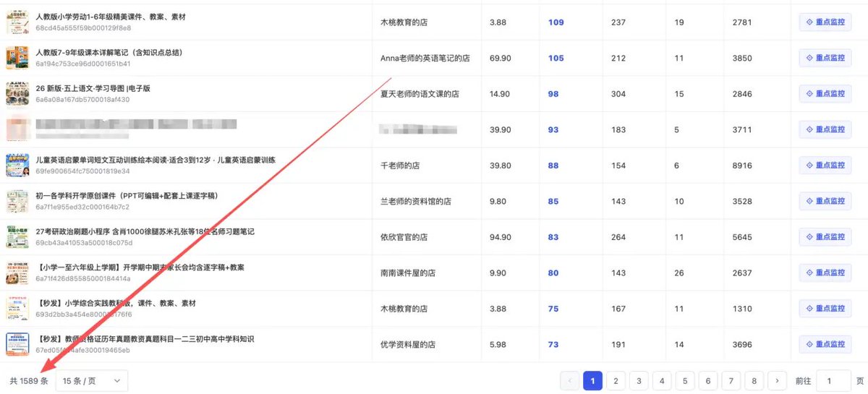Open thumbnail of 26 新版·五上语文·学习导图
The width and height of the screenshot is (868, 394).
(17, 94)
